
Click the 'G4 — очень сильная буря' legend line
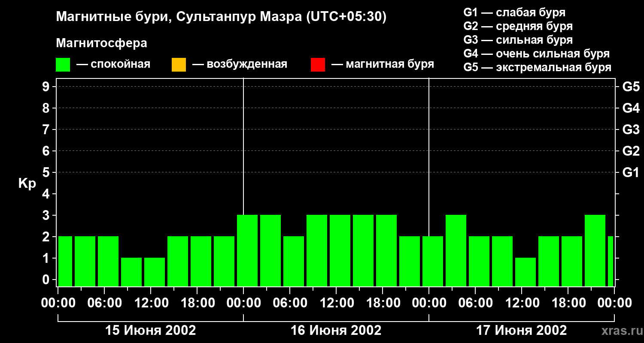click(x=537, y=54)
